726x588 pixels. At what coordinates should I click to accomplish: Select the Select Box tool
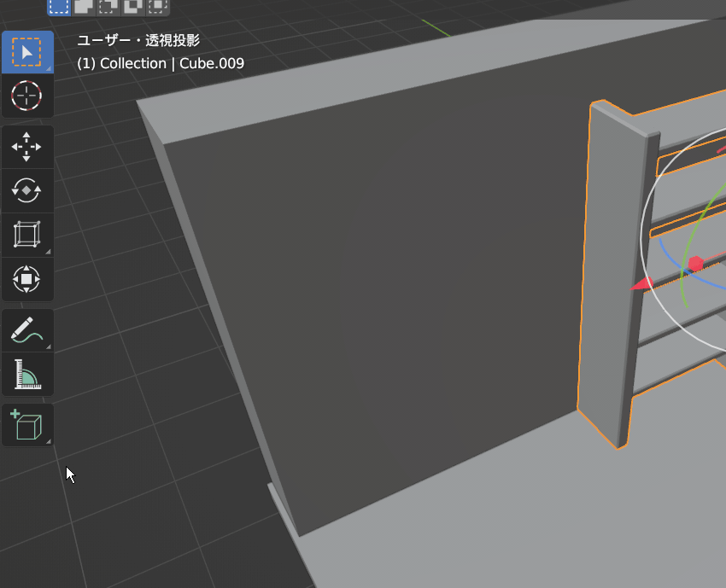[26, 52]
